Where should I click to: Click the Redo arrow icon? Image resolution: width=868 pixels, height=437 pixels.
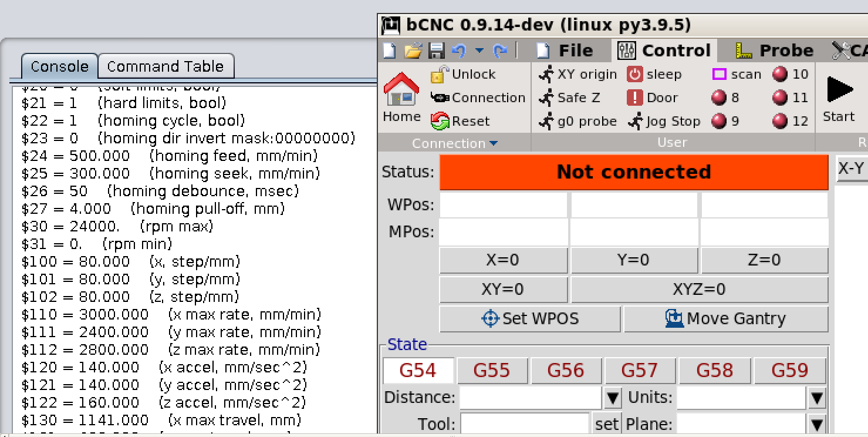click(500, 51)
